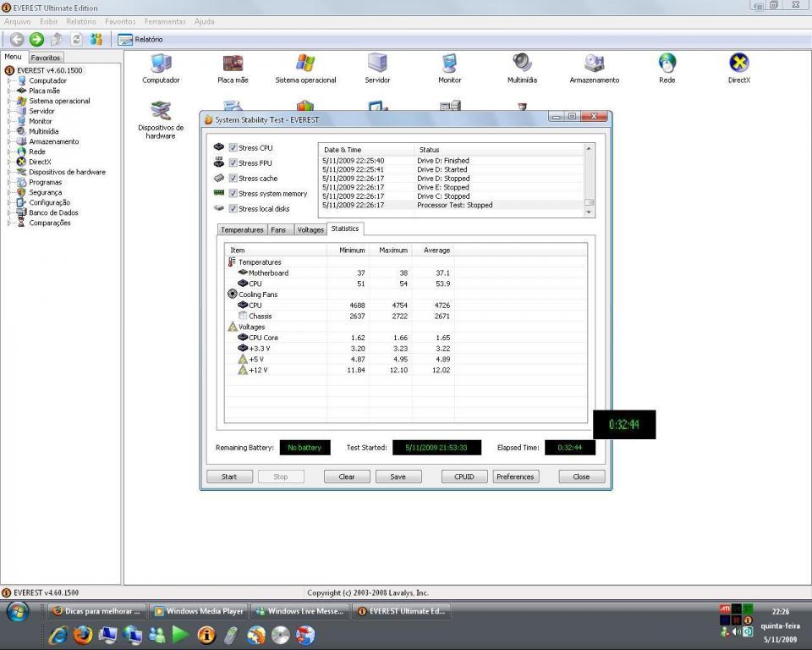
Task: Open the Placa mãe category icon
Action: (233, 69)
